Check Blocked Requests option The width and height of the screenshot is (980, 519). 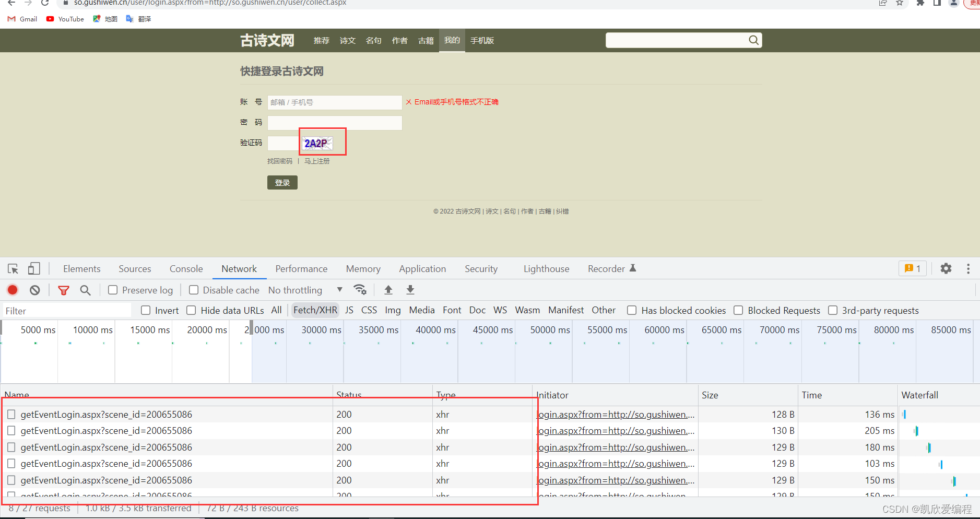tap(738, 310)
